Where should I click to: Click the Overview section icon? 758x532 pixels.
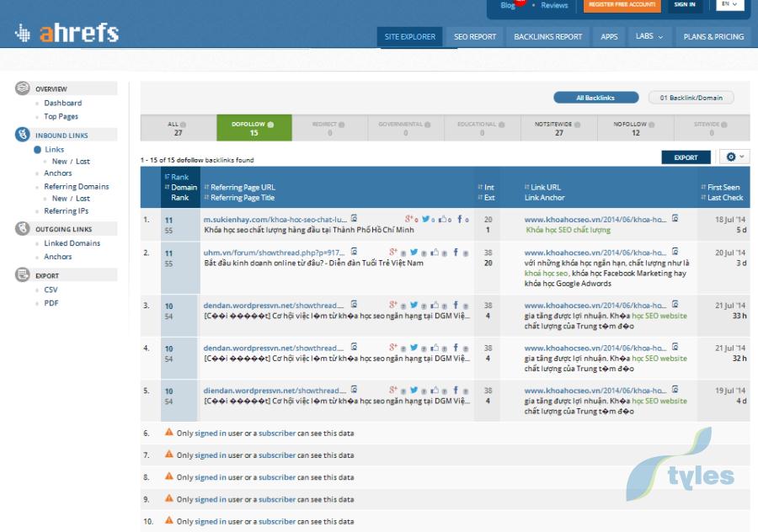click(x=22, y=88)
